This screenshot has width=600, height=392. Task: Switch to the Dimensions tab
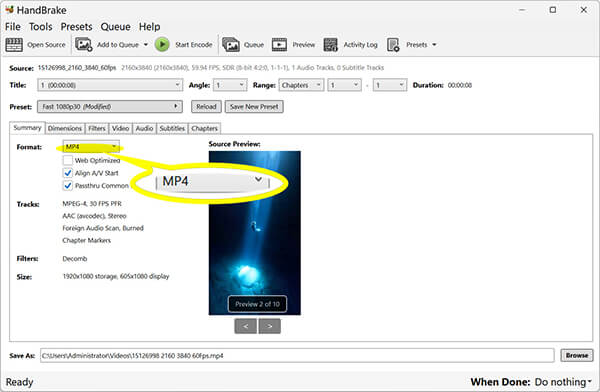[65, 128]
